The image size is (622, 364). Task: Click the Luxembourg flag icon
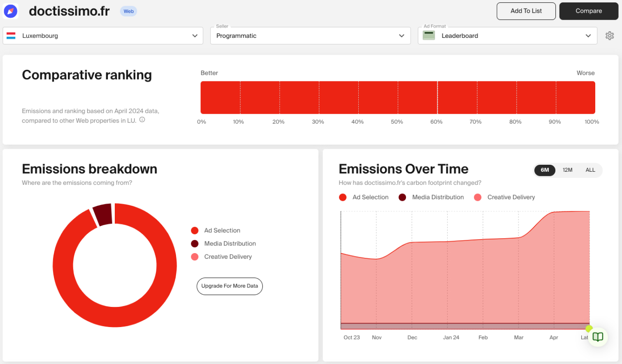coord(11,36)
